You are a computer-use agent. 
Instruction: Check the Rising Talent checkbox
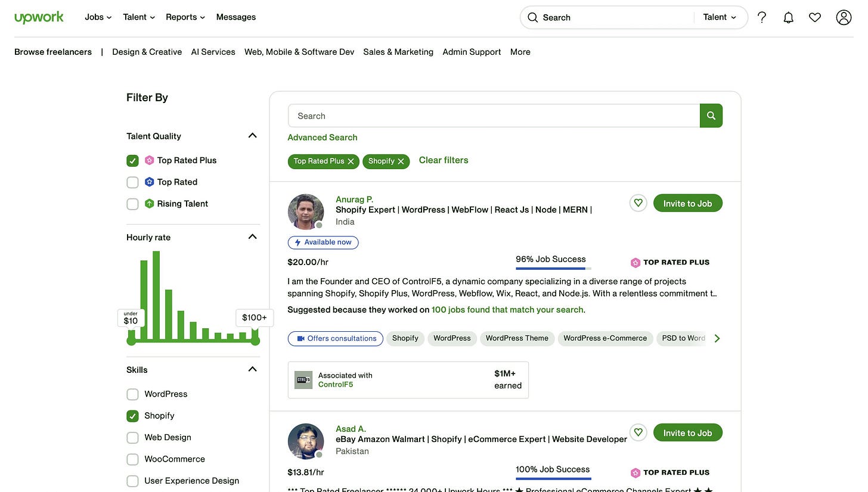point(132,204)
